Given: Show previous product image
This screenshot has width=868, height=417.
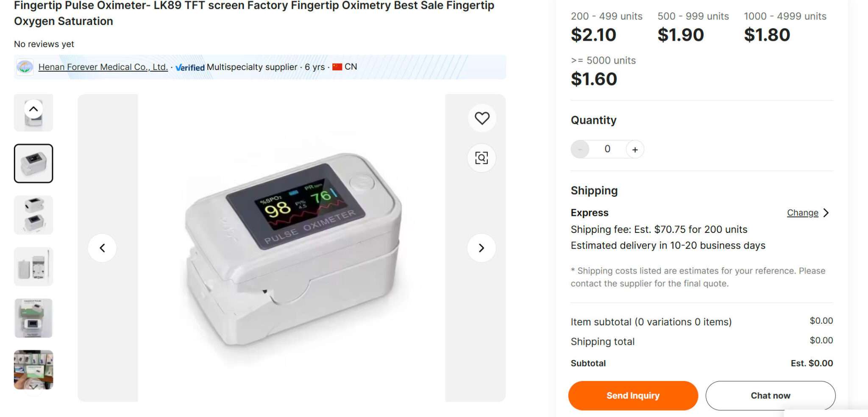Looking at the screenshot, I should (102, 248).
